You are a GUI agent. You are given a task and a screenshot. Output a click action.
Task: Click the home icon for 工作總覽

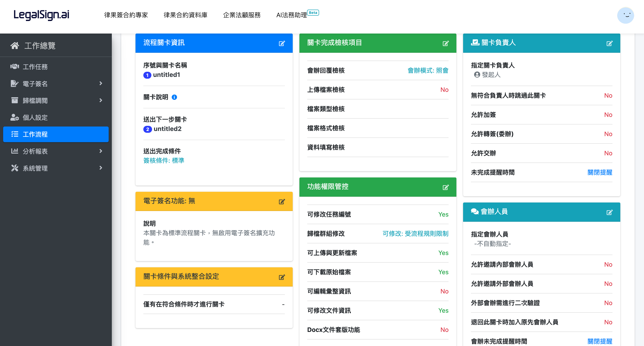(15, 45)
